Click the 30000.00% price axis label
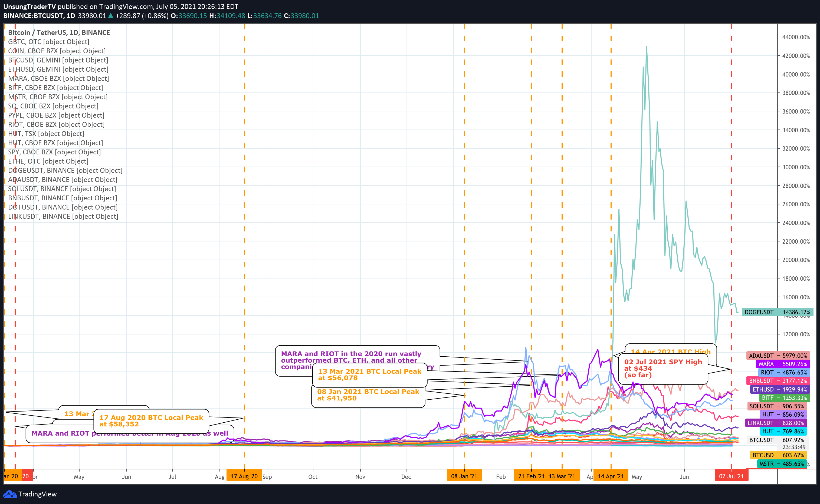 [796, 167]
